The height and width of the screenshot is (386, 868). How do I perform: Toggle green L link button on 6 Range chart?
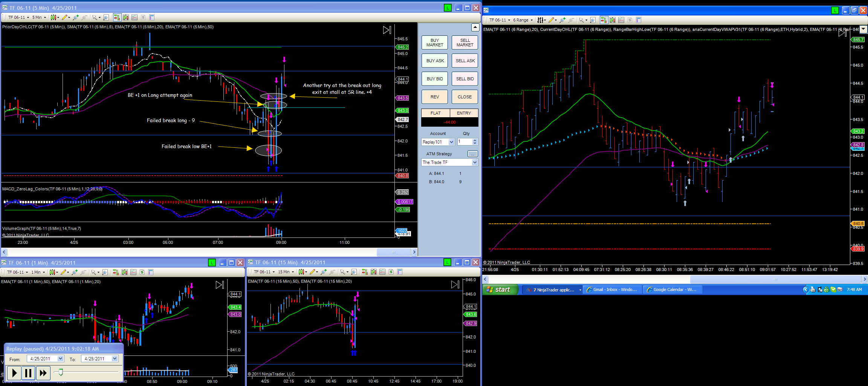coord(835,11)
